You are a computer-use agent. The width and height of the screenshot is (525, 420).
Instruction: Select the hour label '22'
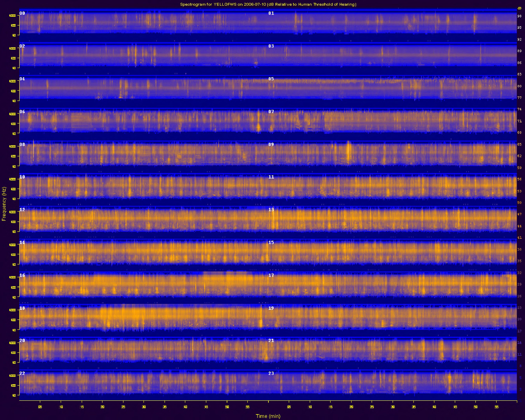[22, 373]
